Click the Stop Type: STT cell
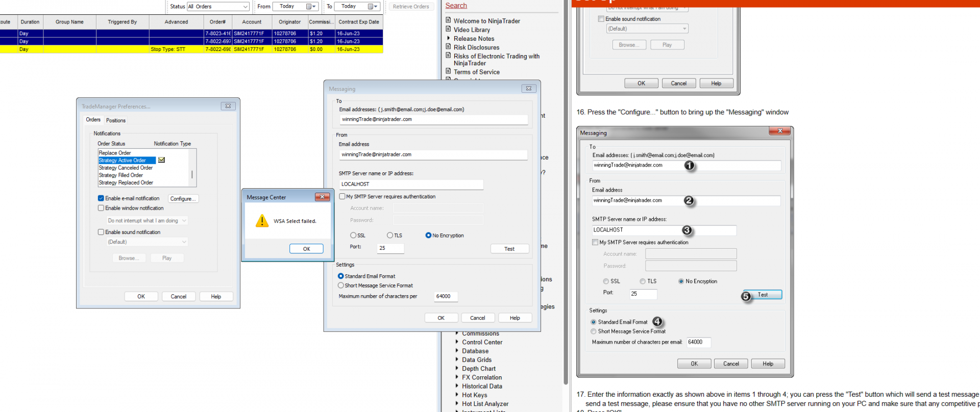The image size is (980, 412). (177, 49)
